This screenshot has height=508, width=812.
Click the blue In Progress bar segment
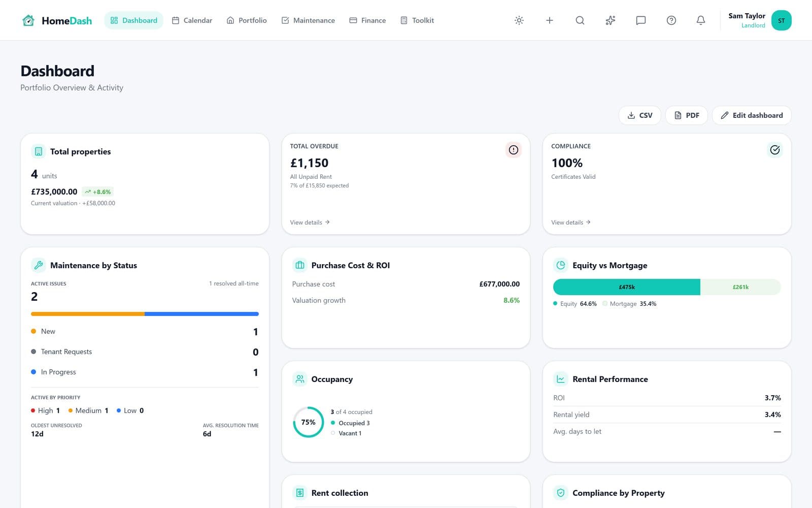coord(201,314)
